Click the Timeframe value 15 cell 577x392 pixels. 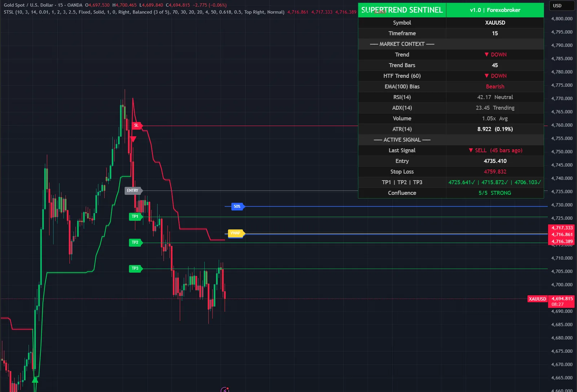(x=495, y=33)
